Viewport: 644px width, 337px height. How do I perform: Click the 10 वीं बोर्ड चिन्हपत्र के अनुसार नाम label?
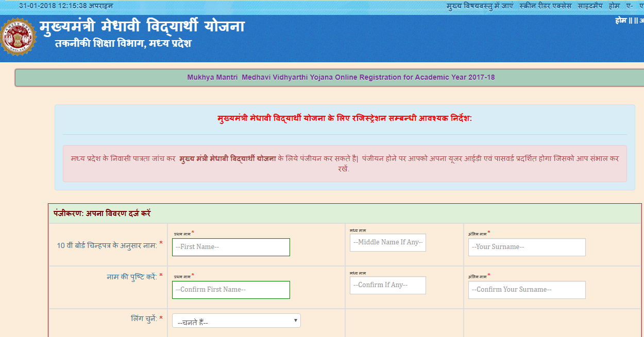point(107,245)
